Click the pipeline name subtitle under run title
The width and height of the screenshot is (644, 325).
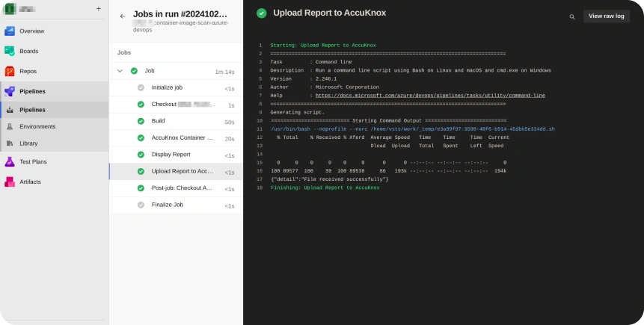[181, 26]
